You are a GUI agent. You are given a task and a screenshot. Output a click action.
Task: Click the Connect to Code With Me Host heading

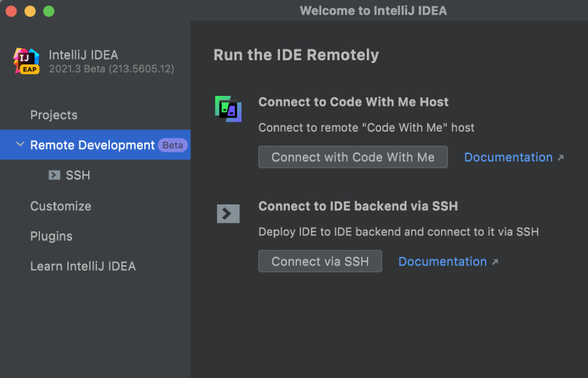click(353, 102)
